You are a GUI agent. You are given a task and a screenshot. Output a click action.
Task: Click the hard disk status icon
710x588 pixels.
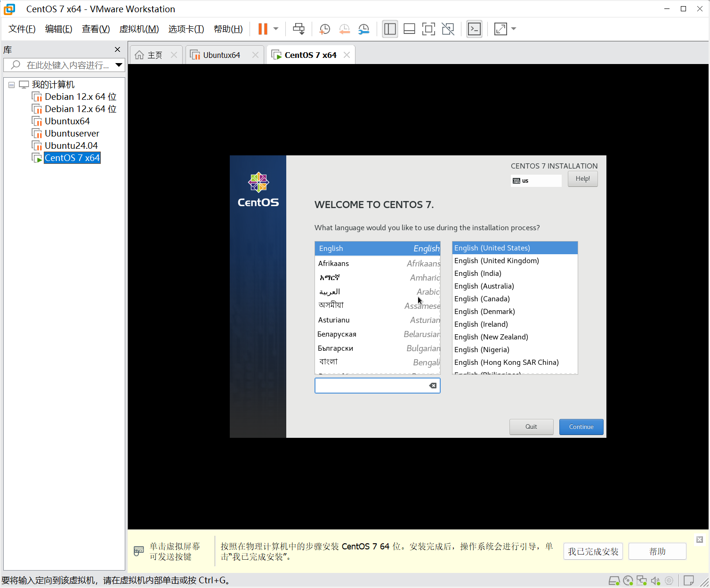(614, 580)
